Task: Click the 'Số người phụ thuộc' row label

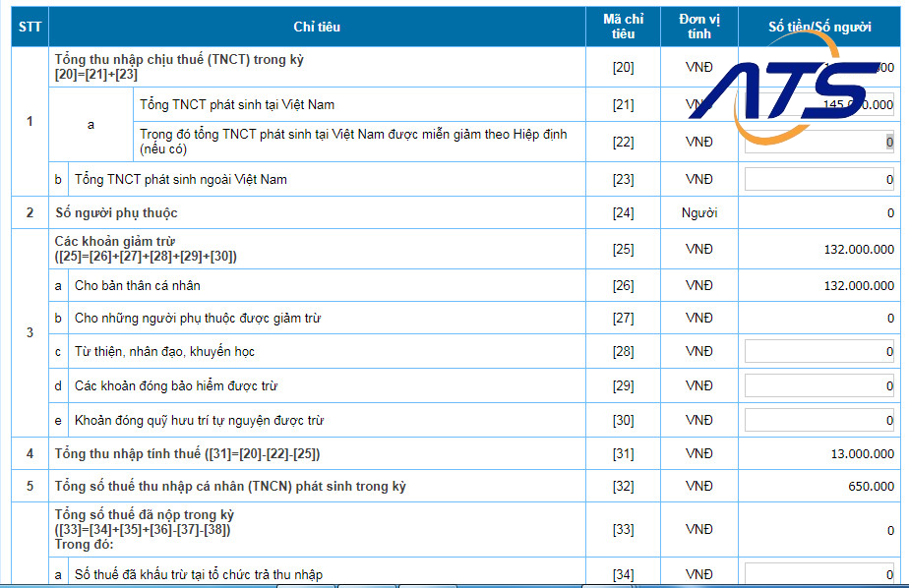Action: 116,213
